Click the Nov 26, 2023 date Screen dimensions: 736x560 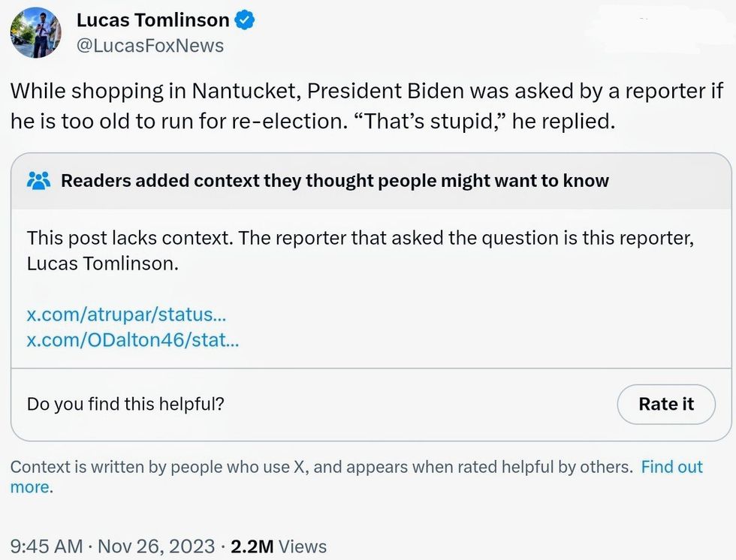tap(156, 546)
